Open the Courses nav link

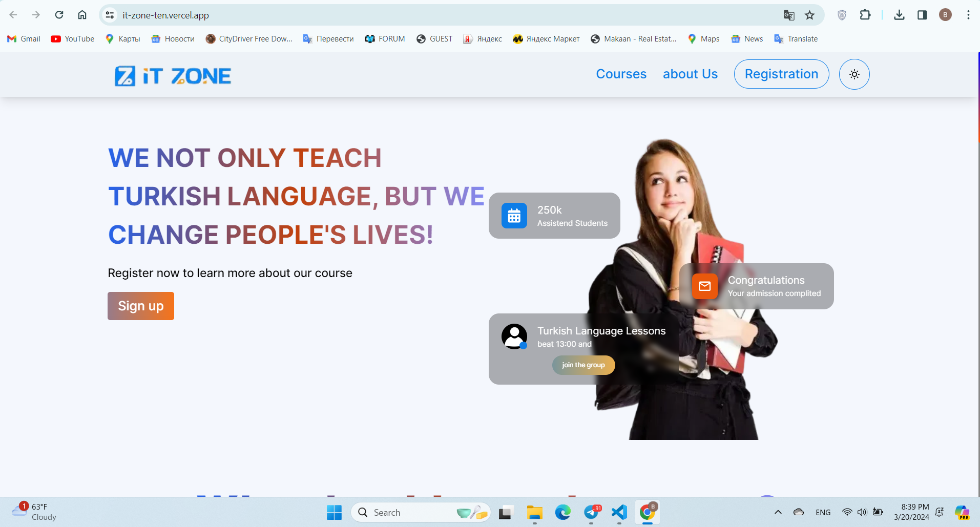pos(621,74)
